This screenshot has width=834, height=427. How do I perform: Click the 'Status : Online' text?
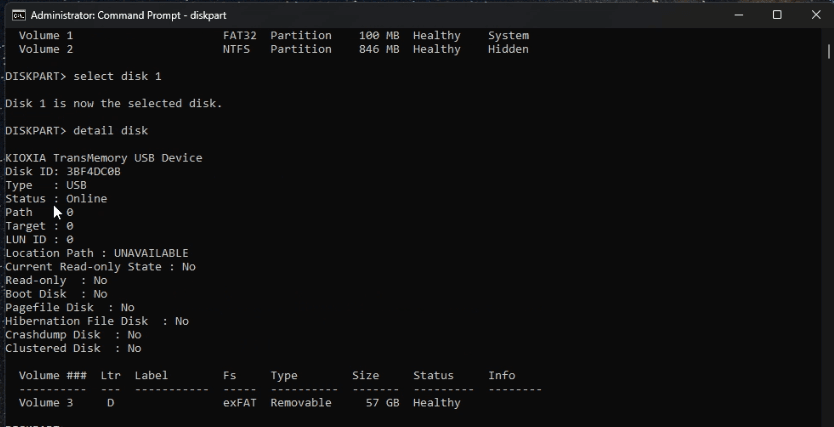[56, 199]
